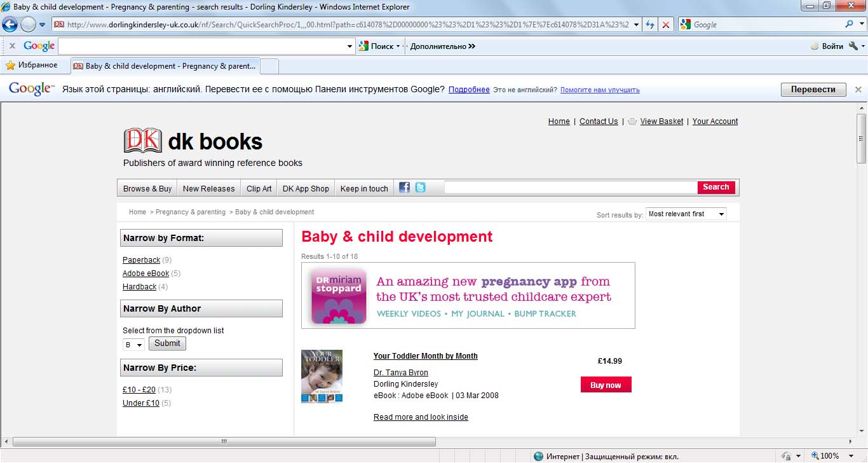The width and height of the screenshot is (868, 463).
Task: Open the New Releases menu item
Action: click(x=209, y=188)
